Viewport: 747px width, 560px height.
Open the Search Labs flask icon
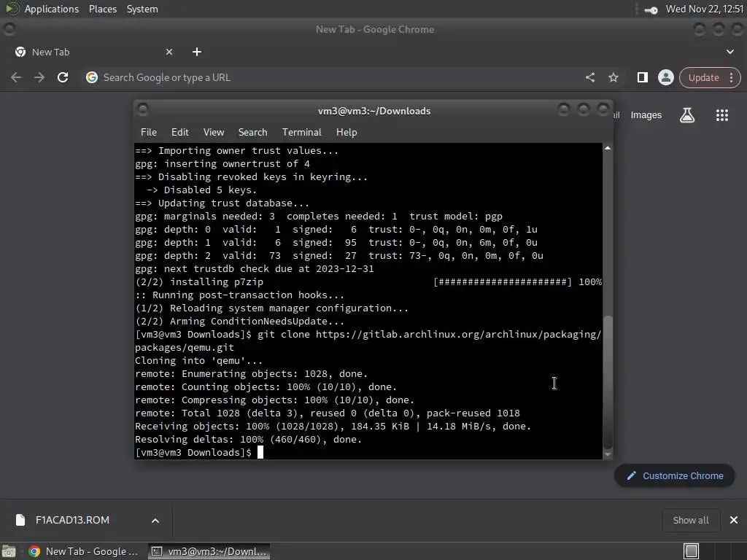687,115
